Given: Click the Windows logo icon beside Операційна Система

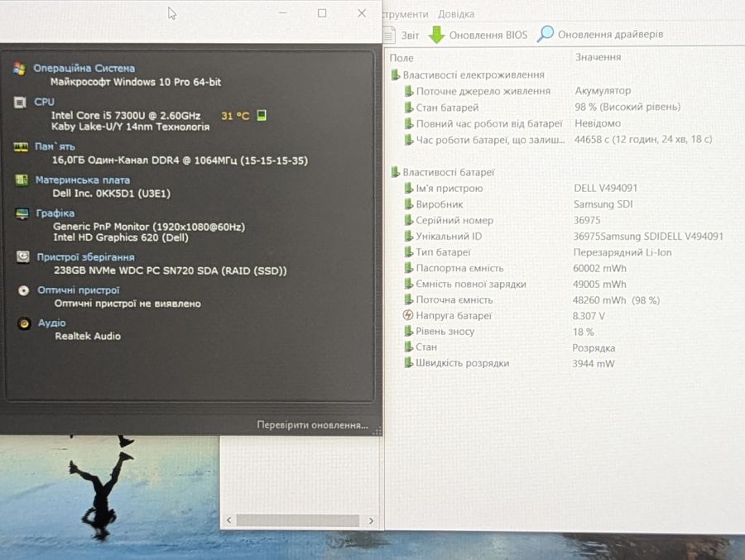Looking at the screenshot, I should tap(19, 69).
